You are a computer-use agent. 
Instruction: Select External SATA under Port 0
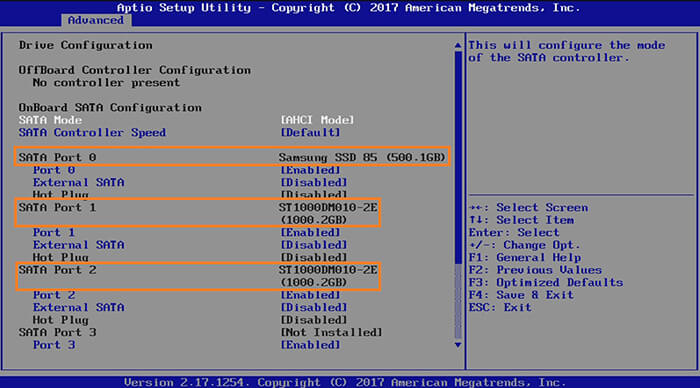click(79, 183)
